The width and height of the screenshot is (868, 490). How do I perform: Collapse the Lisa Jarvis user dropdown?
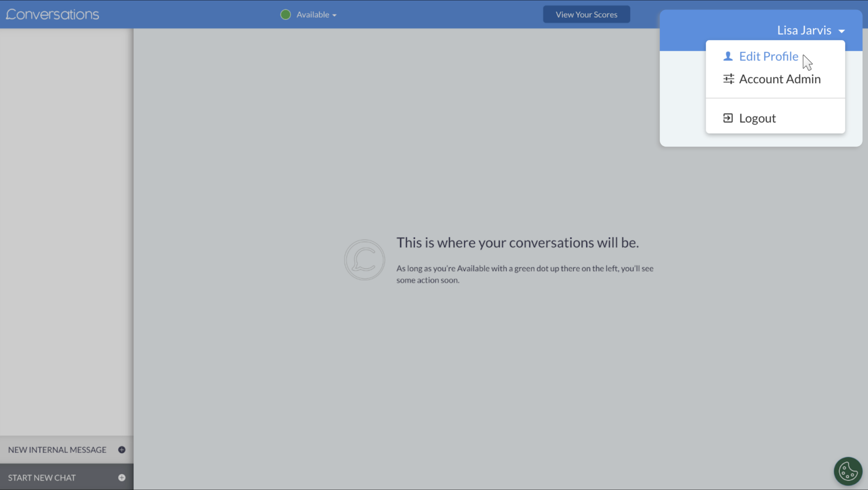click(x=811, y=31)
